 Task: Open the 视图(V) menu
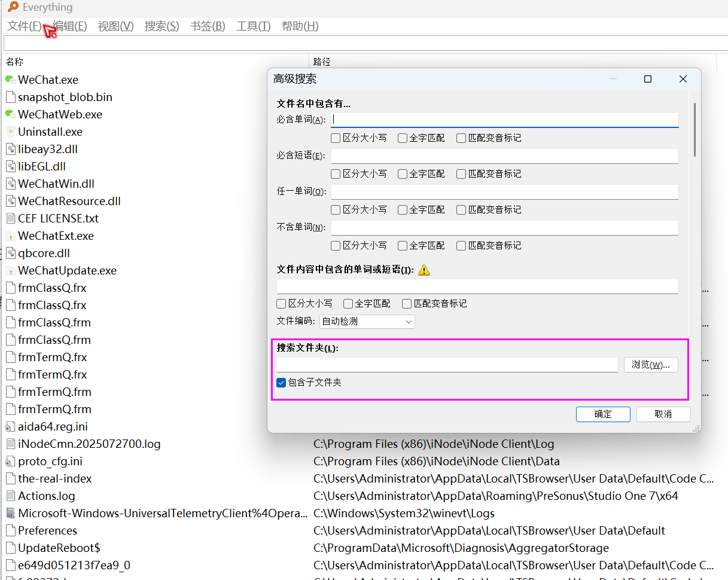pos(115,26)
